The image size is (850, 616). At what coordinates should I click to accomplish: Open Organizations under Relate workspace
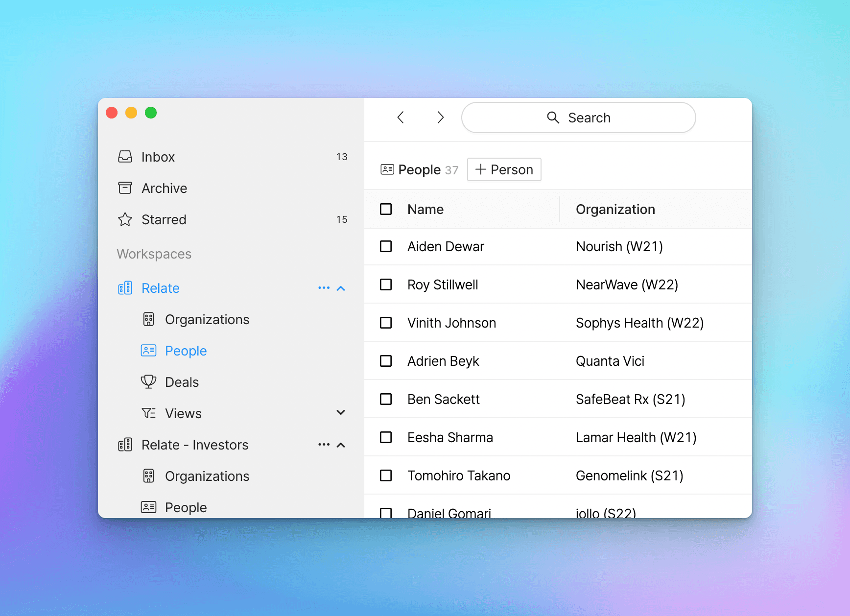207,319
